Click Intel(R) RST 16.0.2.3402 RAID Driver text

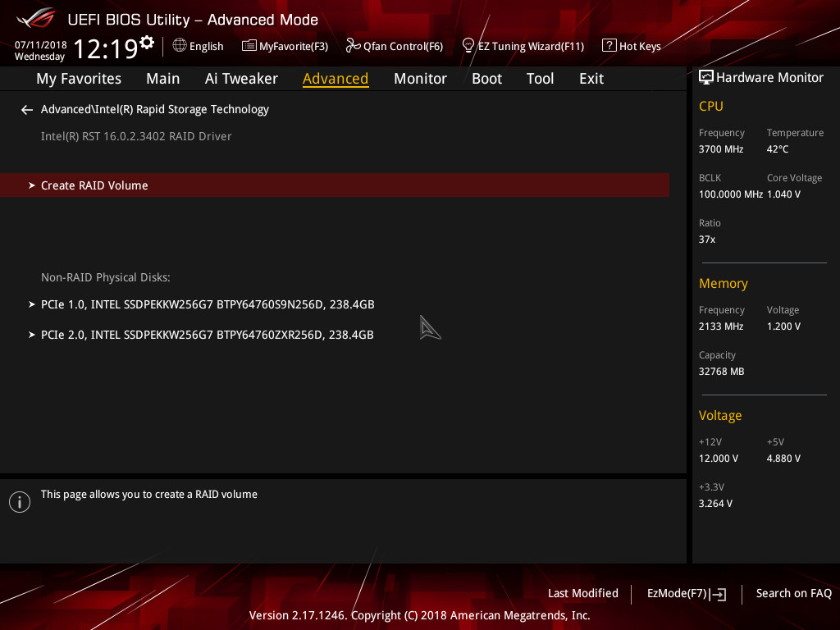pyautogui.click(x=136, y=137)
